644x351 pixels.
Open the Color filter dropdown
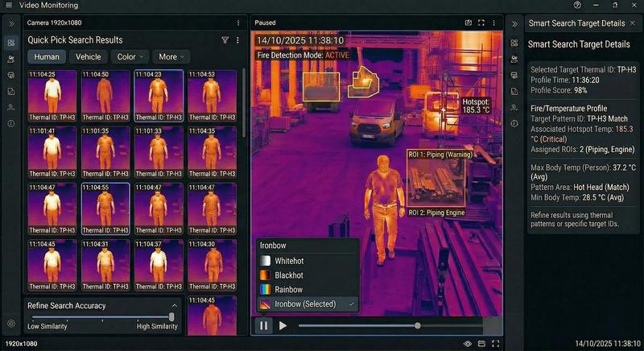click(x=130, y=56)
